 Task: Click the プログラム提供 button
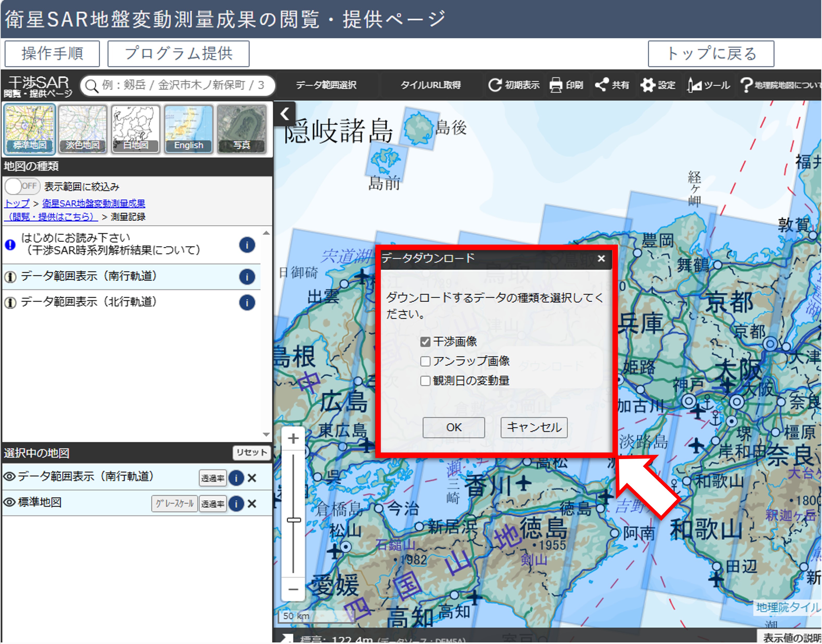click(x=179, y=54)
